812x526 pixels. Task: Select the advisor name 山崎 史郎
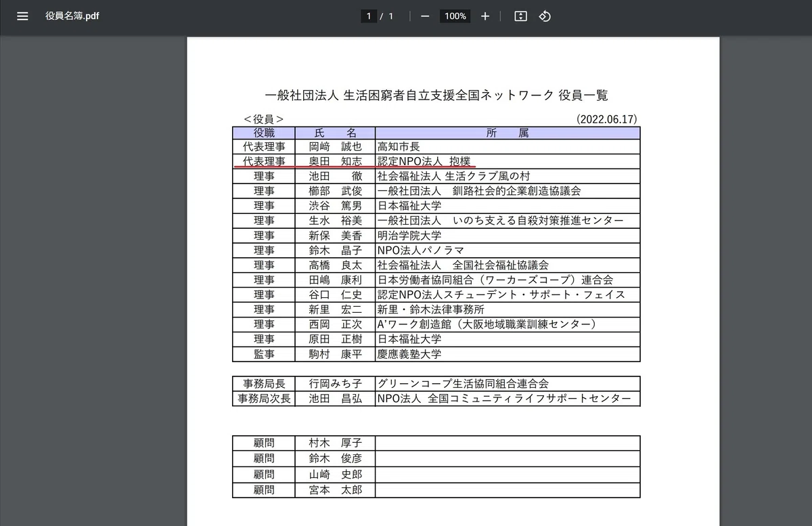point(335,475)
